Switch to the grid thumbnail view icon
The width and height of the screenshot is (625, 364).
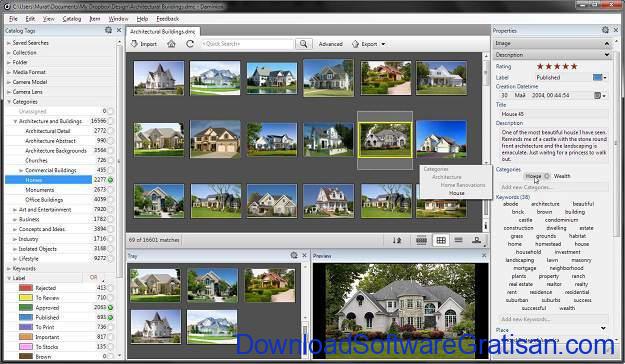[x=441, y=240]
